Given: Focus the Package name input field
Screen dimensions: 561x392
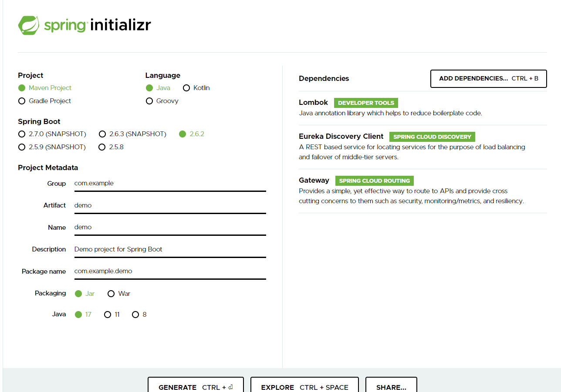Looking at the screenshot, I should [170, 271].
